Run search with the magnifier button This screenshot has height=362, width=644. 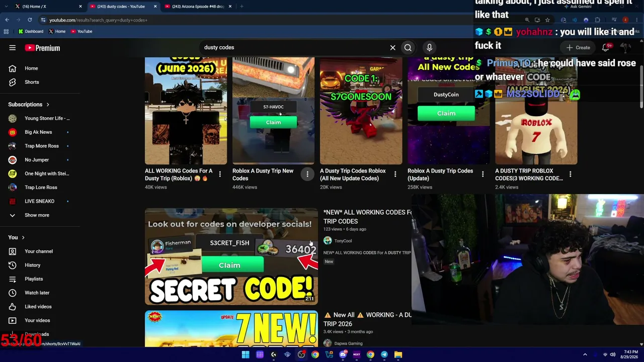pyautogui.click(x=408, y=48)
